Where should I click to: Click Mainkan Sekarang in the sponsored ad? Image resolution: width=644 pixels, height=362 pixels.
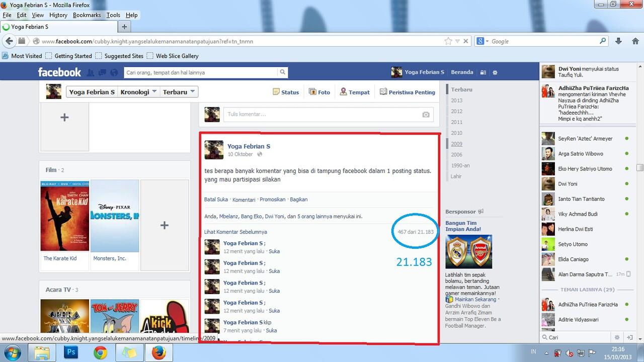coord(475,299)
